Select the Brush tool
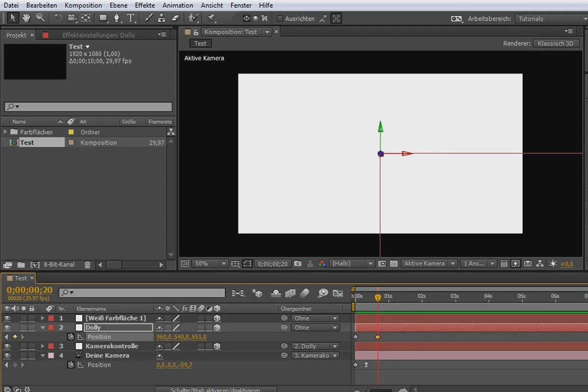 pos(149,18)
